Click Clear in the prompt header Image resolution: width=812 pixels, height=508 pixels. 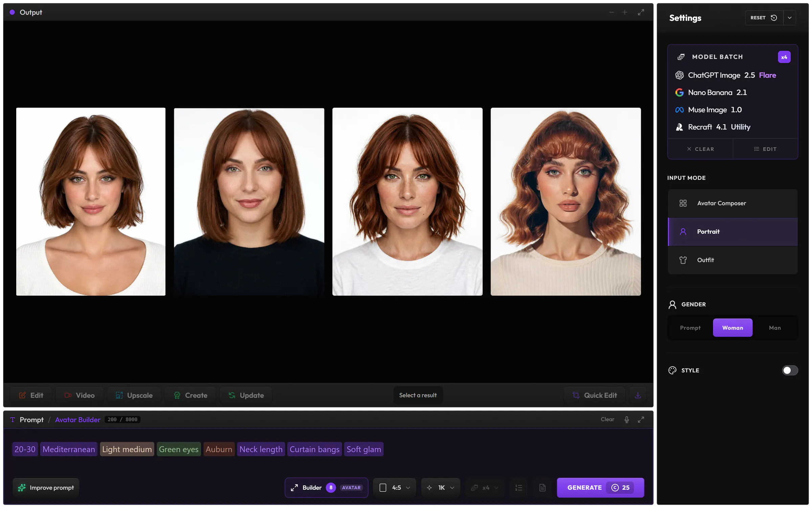pos(607,419)
